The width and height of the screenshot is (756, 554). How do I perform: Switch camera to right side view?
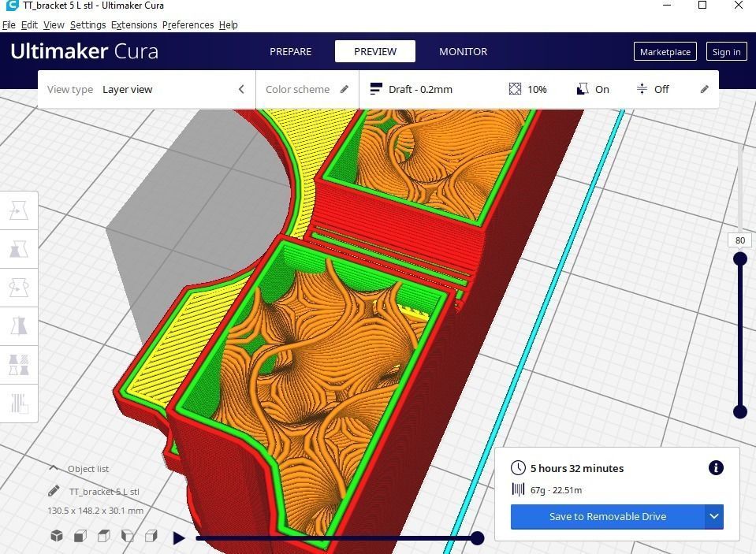click(151, 536)
